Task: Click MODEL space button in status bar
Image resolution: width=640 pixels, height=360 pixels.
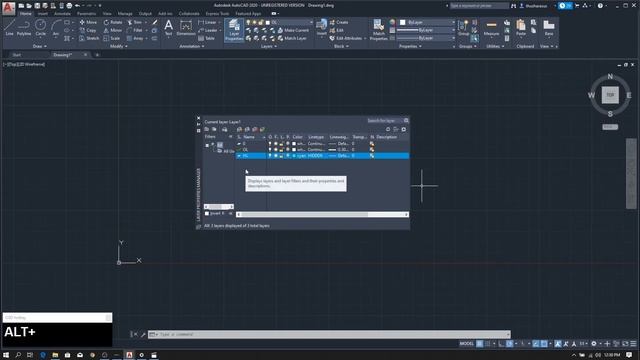Action: (467, 344)
